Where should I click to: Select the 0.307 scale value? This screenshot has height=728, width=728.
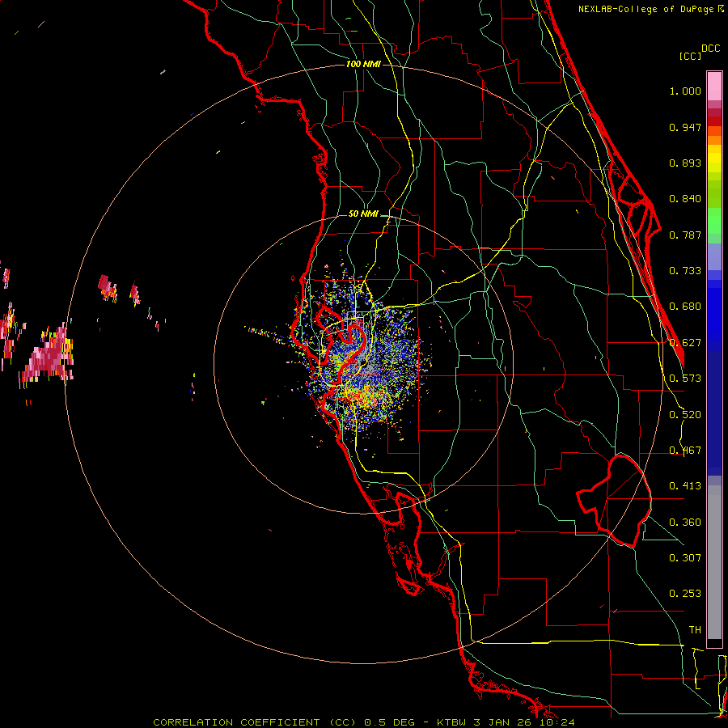pos(685,558)
